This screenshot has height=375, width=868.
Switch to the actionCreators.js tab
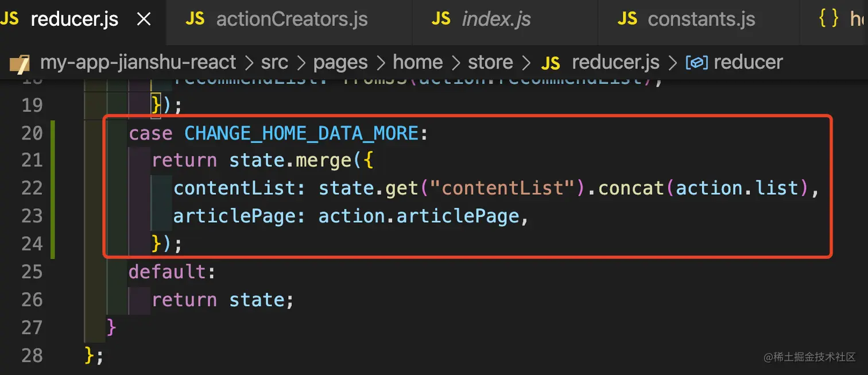click(291, 20)
